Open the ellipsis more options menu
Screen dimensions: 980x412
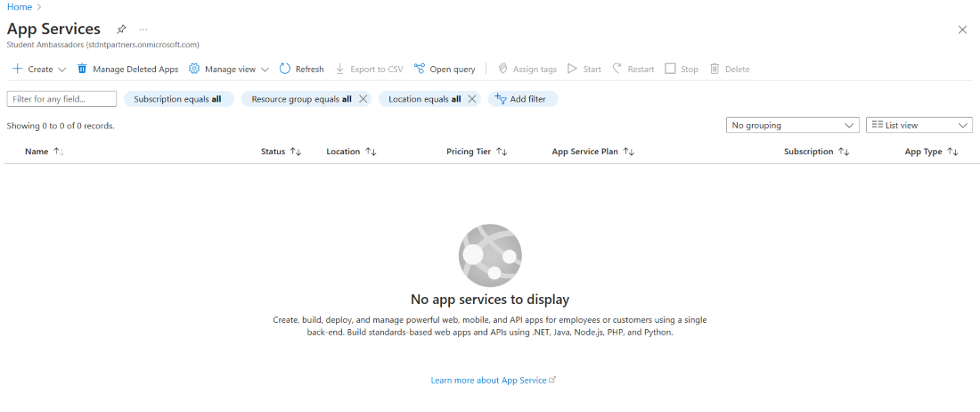click(143, 29)
